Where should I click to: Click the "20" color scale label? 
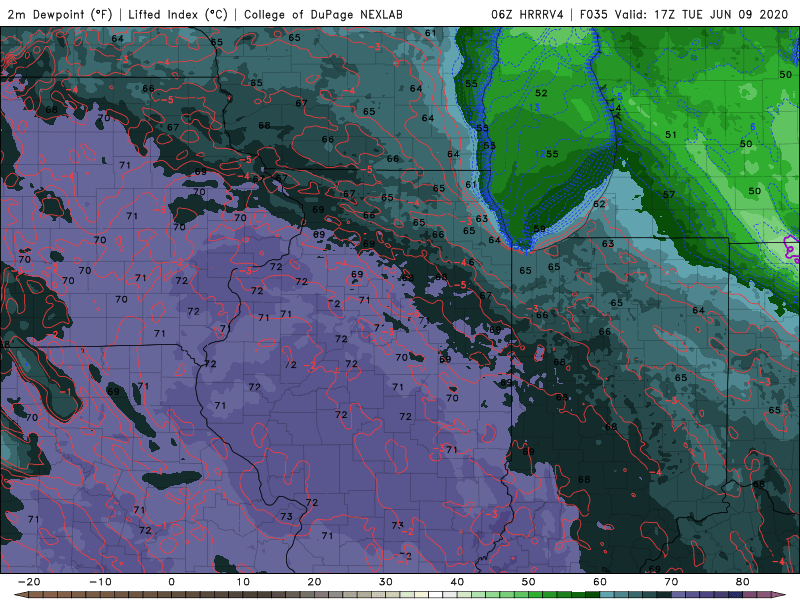tap(314, 582)
